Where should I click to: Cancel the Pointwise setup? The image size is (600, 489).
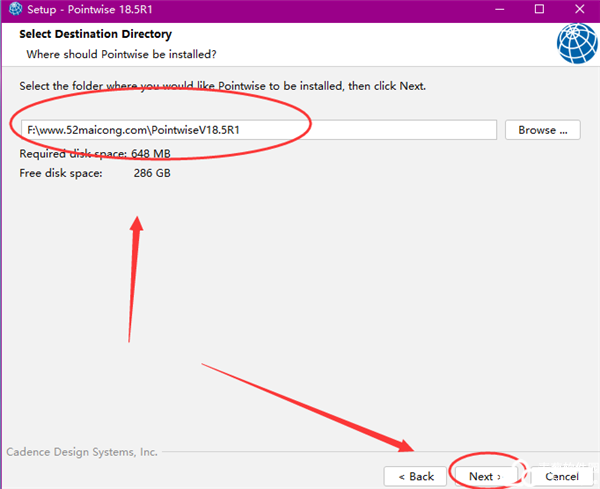(x=562, y=476)
